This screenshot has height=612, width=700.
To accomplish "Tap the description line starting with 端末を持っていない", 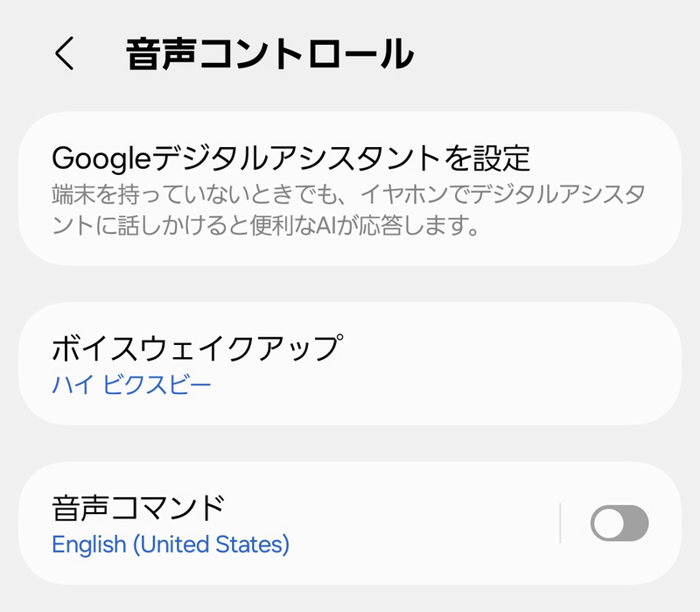I will 350,193.
